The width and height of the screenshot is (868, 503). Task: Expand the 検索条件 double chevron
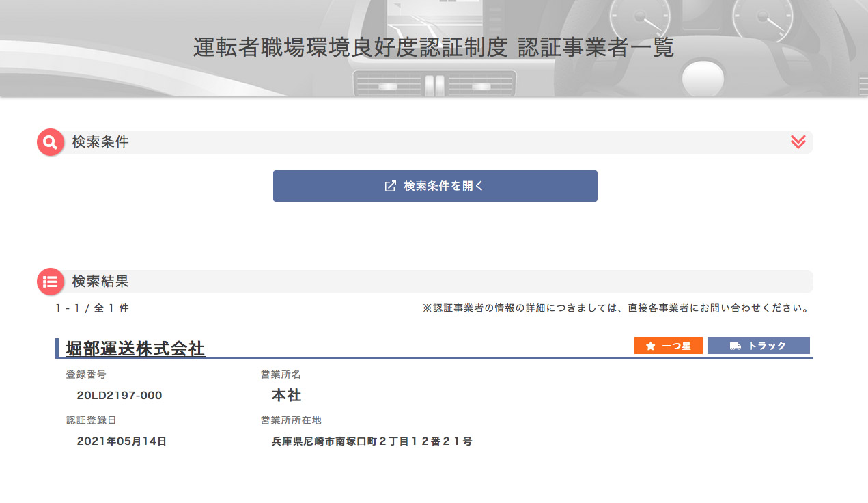pyautogui.click(x=798, y=142)
